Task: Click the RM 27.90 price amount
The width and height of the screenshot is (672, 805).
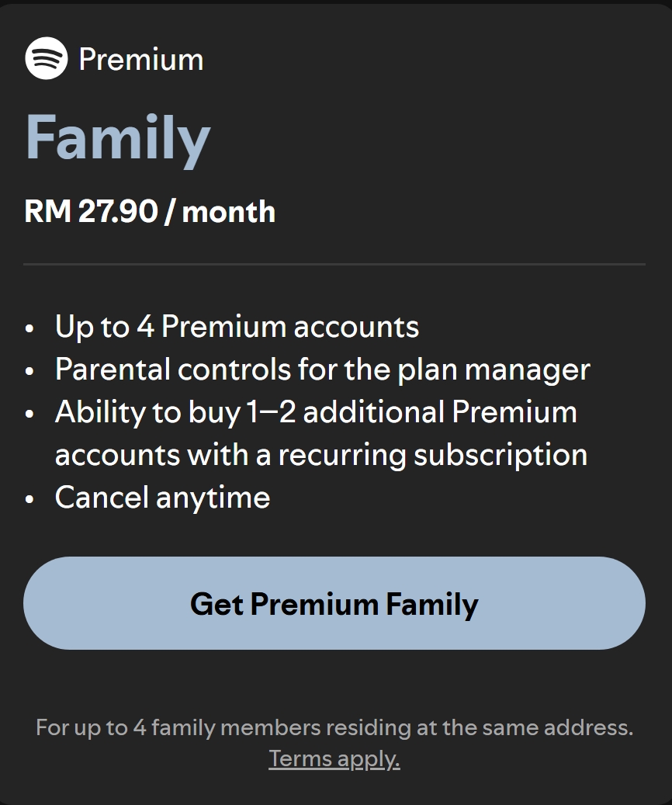Action: [x=91, y=211]
